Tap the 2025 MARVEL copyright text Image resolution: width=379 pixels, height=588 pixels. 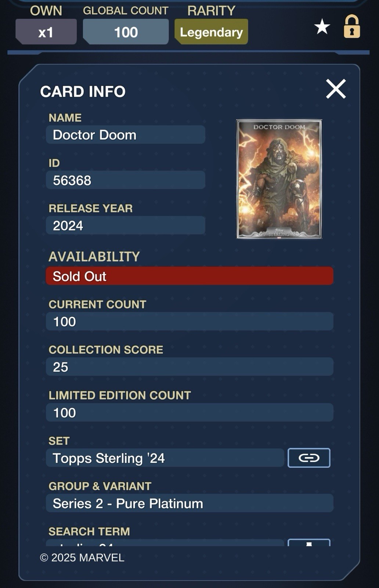click(82, 557)
